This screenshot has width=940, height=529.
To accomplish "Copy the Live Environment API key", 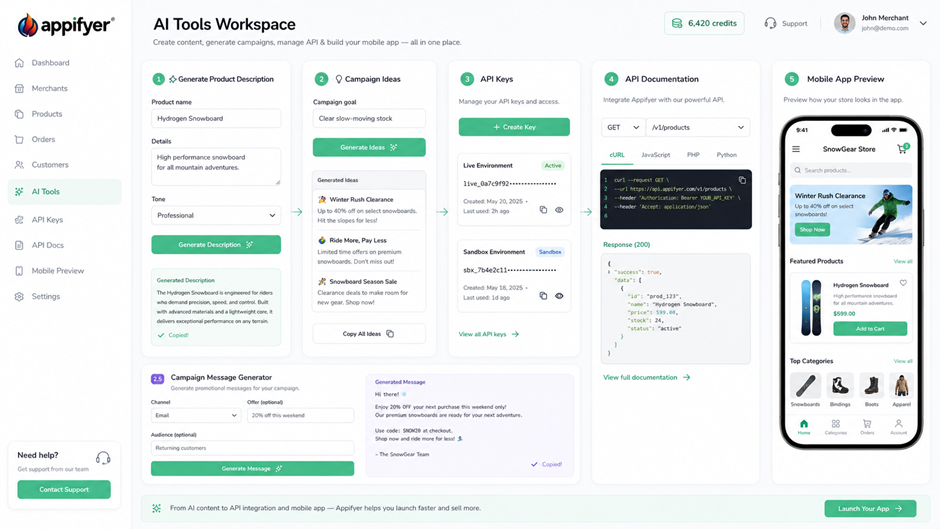I will pyautogui.click(x=543, y=210).
